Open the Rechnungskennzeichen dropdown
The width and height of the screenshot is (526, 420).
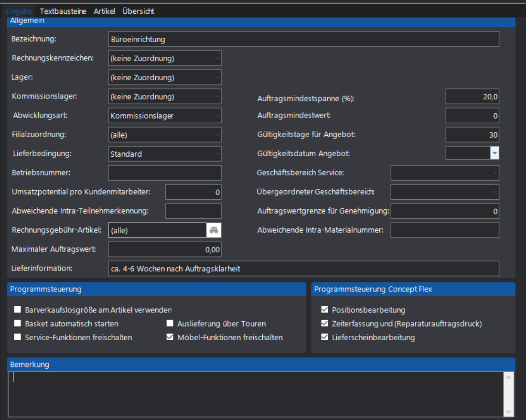pos(217,58)
